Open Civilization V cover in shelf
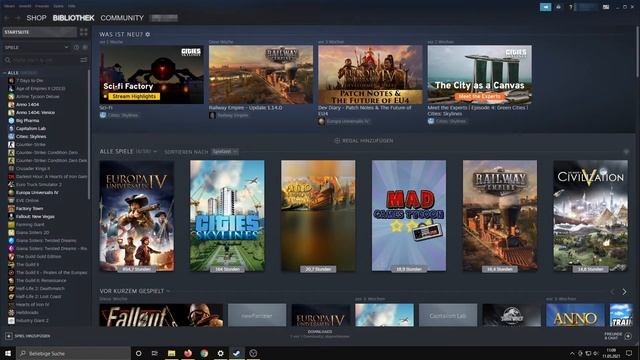Viewport: 640px width, 360px height. [x=590, y=216]
